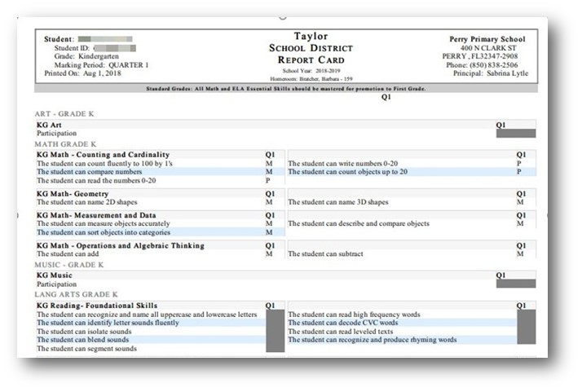This screenshot has height=392, width=582.
Task: Click the phone number (850) 838-2506
Action: pyautogui.click(x=494, y=65)
